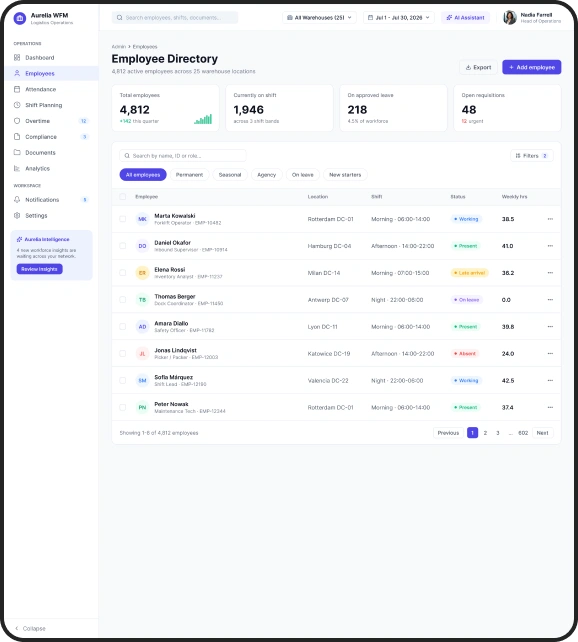This screenshot has width=578, height=642.
Task: Export the employee directory
Action: 479,67
